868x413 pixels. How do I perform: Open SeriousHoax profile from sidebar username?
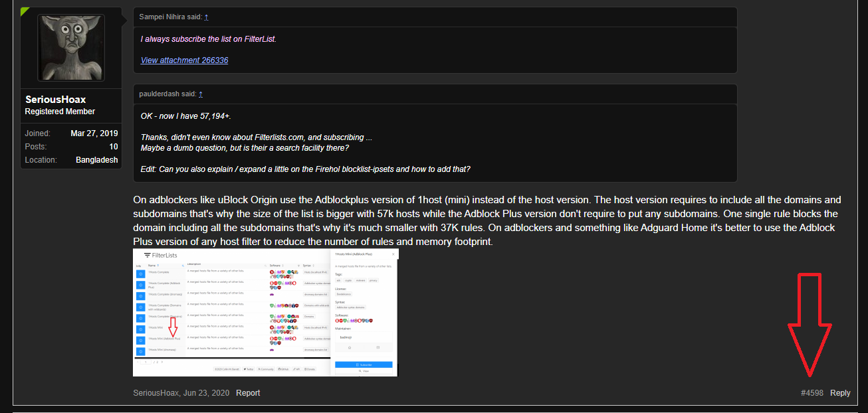click(x=55, y=100)
